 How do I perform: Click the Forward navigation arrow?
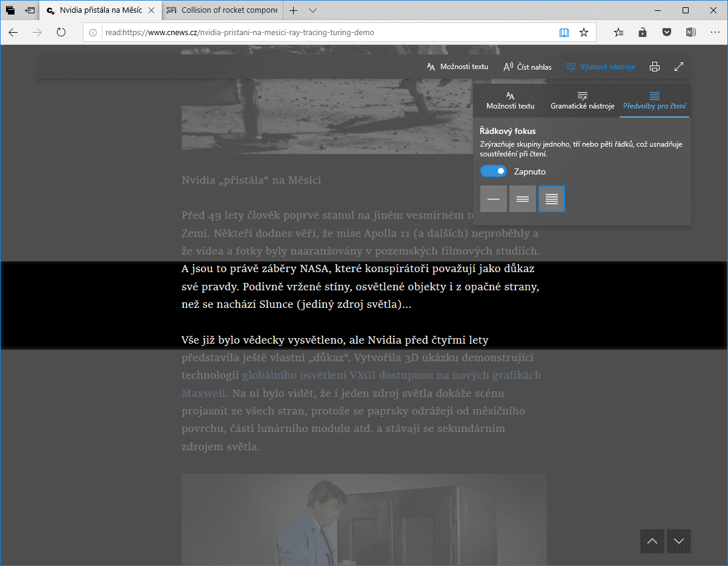(37, 32)
